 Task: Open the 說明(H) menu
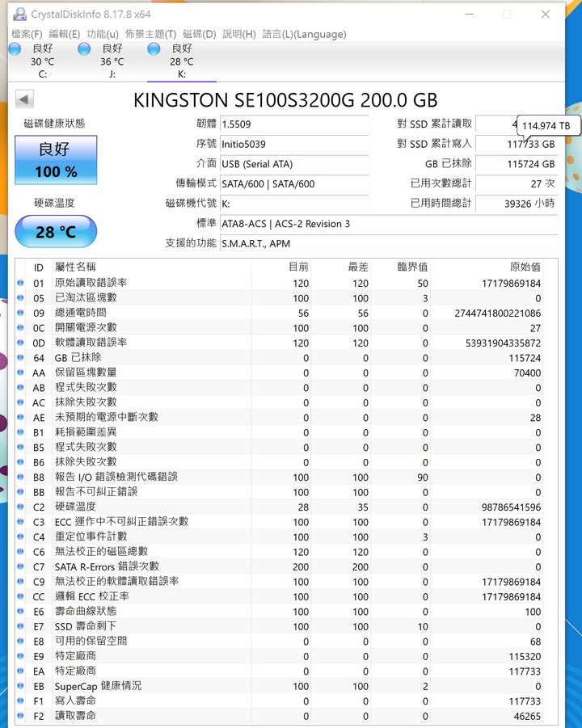pos(239,34)
